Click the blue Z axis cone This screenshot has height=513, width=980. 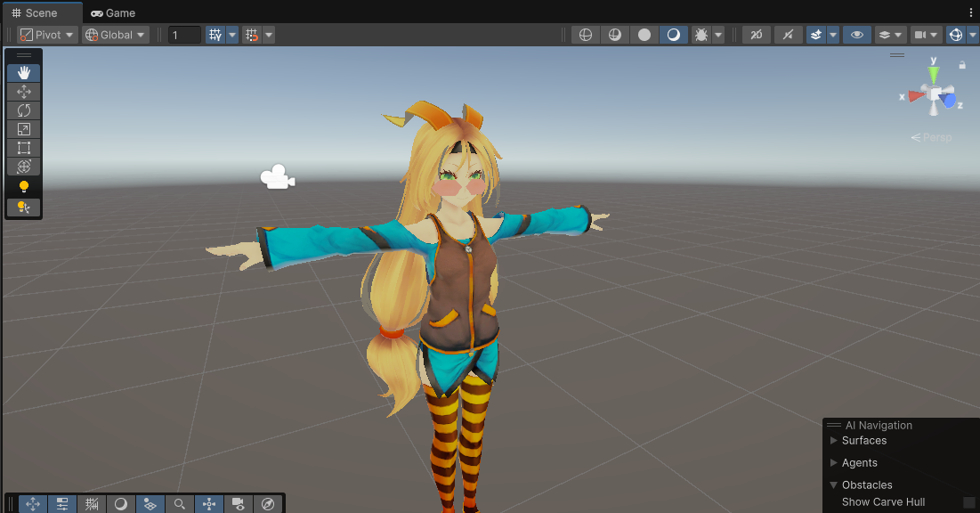[x=948, y=100]
